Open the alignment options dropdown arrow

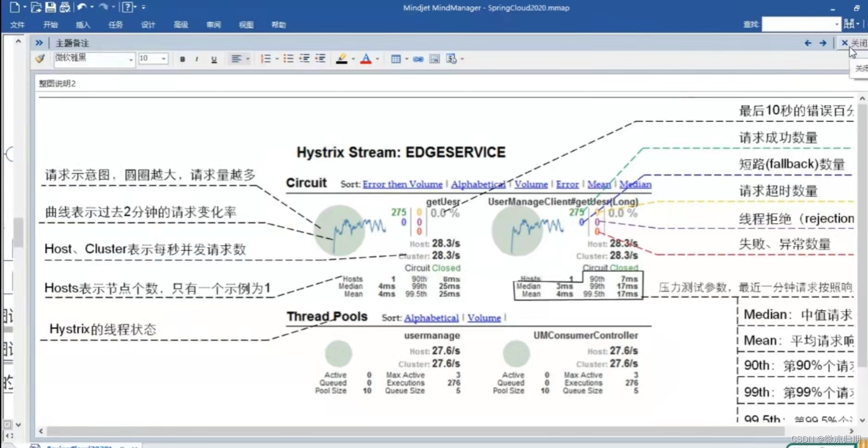click(x=248, y=59)
